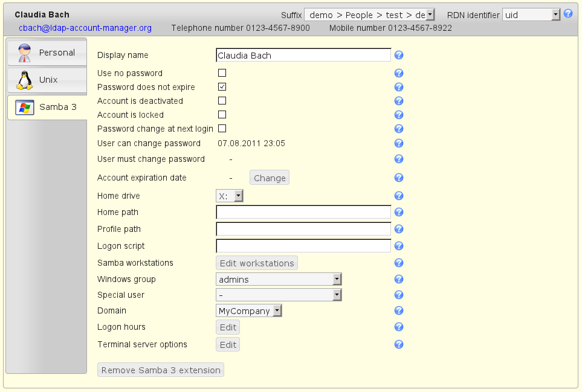The image size is (582, 392).
Task: Open cbach@ldap-account-manager.org email link
Action: click(x=85, y=28)
